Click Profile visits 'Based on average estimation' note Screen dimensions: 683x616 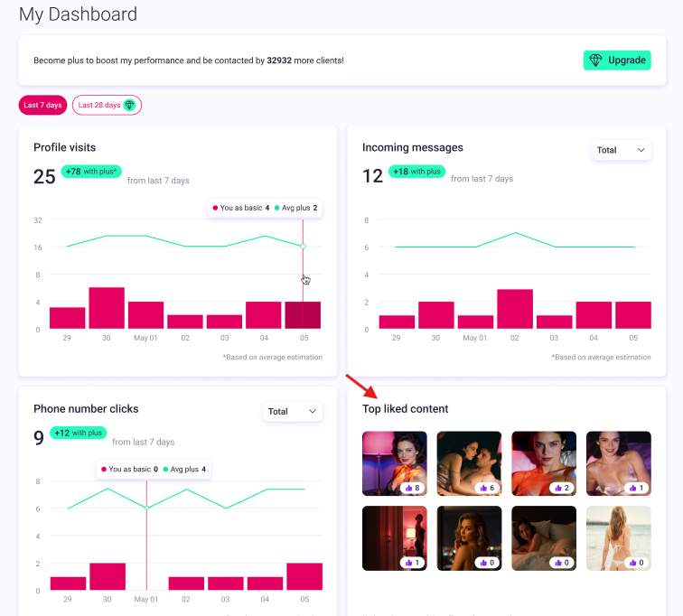click(x=273, y=357)
